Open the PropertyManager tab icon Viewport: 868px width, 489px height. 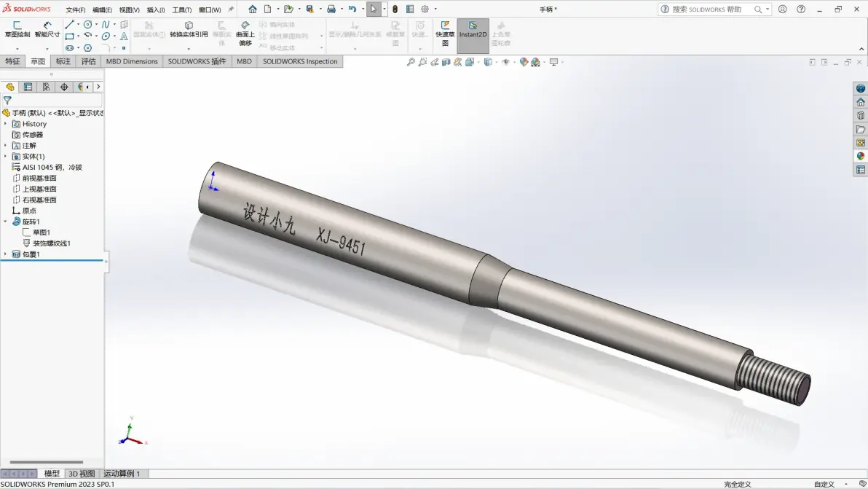click(x=28, y=87)
